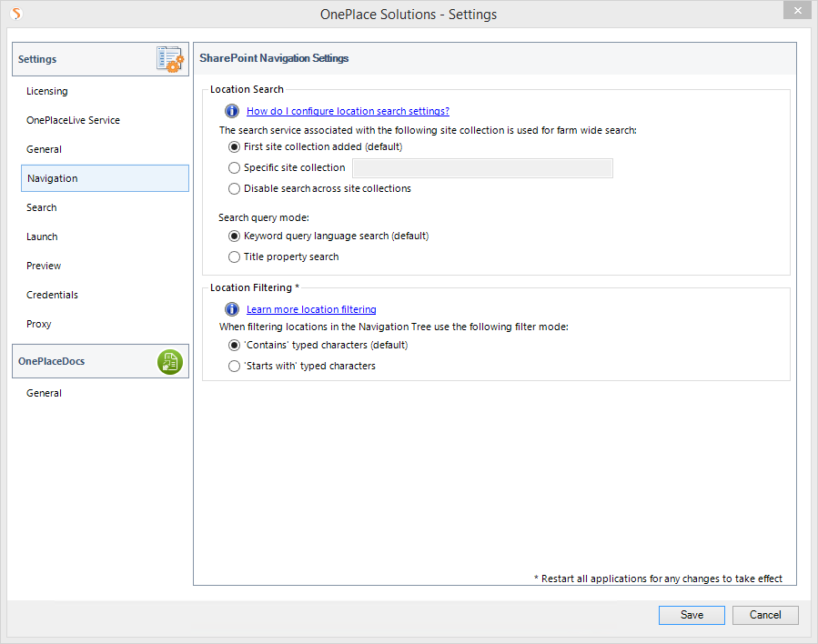
Task: Click the Cancel button
Action: click(765, 615)
